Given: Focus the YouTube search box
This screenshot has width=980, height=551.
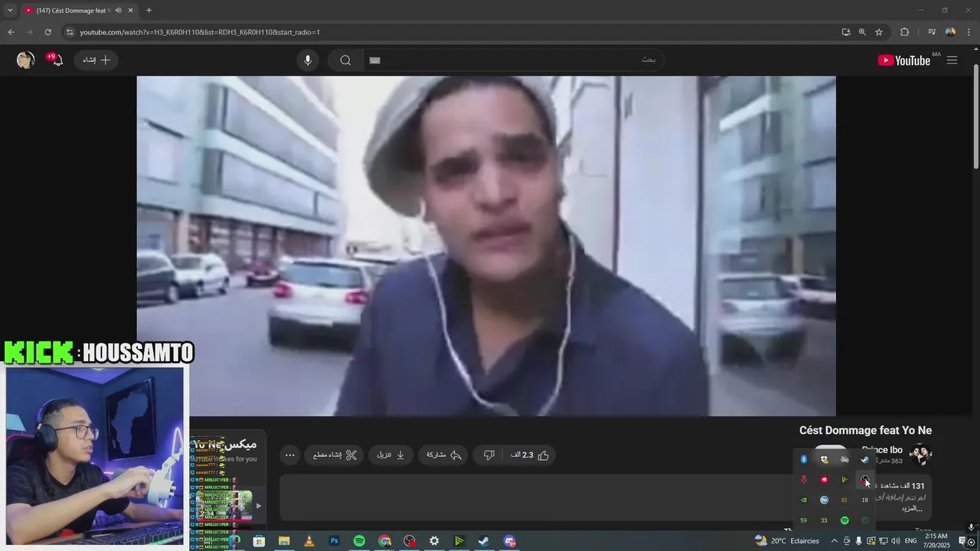Looking at the screenshot, I should pos(513,60).
